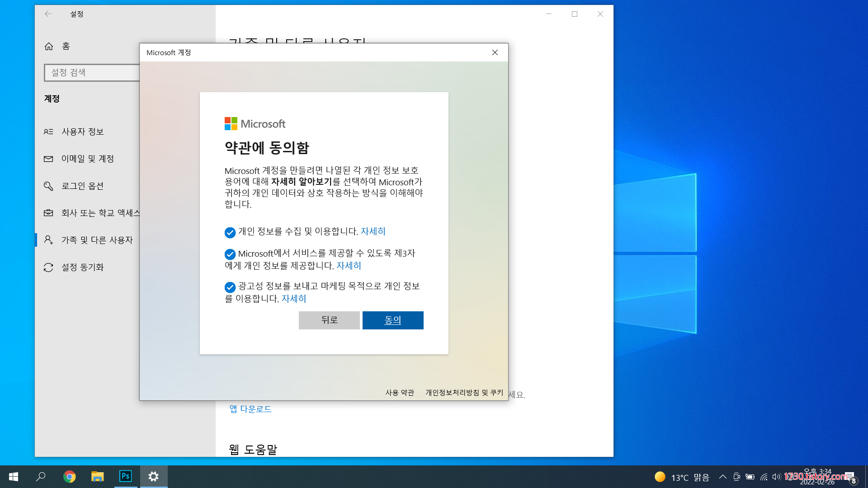868x488 pixels.
Task: Click the home icon in Settings sidebar
Action: point(49,46)
